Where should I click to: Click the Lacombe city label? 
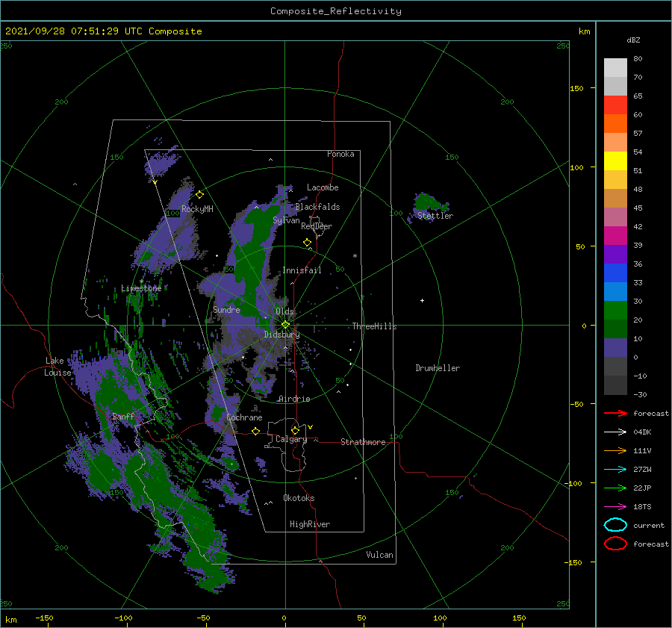pyautogui.click(x=323, y=187)
